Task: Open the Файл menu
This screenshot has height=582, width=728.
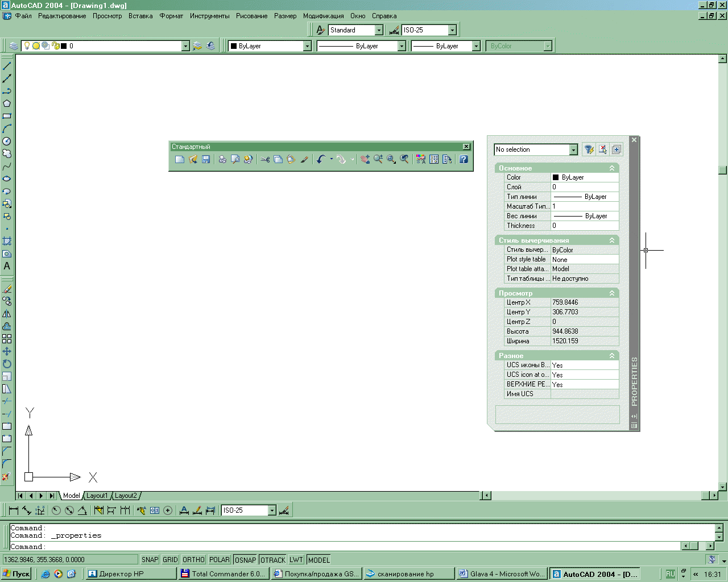Action: [23, 16]
